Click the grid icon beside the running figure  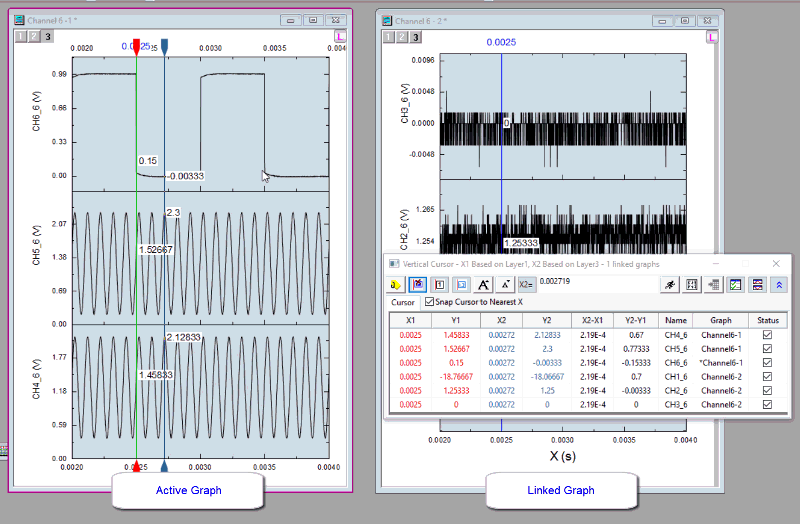click(x=691, y=285)
